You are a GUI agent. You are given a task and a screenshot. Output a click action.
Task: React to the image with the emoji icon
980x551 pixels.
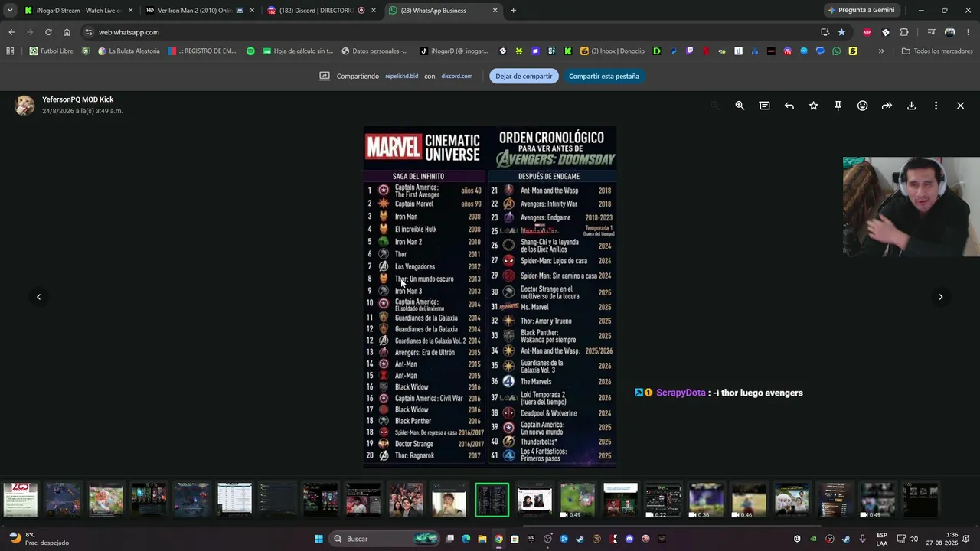point(862,106)
